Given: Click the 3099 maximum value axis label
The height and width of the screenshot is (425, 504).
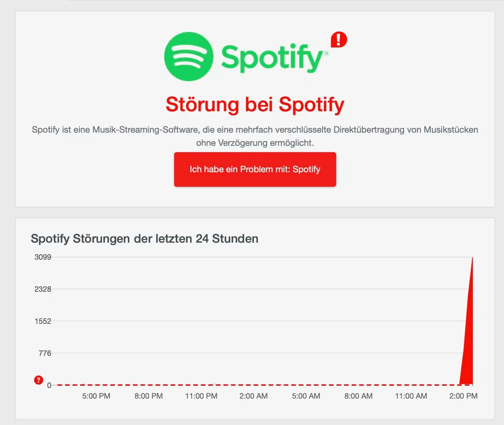Looking at the screenshot, I should [43, 257].
